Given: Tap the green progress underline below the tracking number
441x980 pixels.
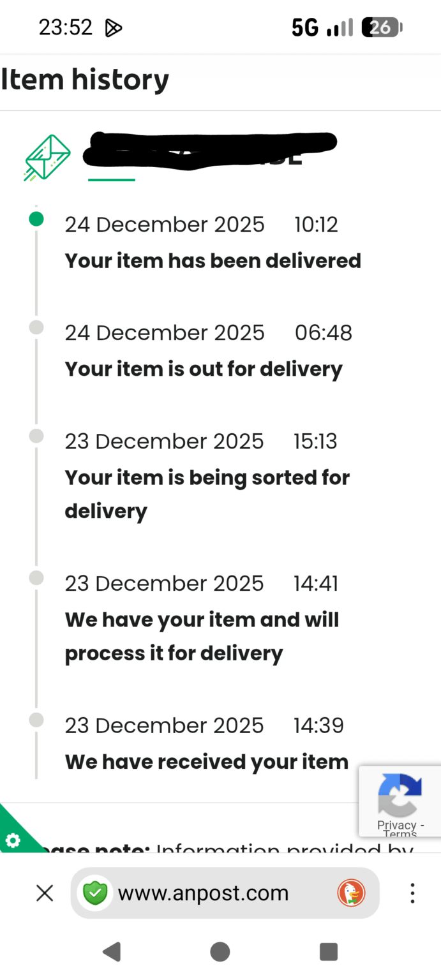Looking at the screenshot, I should click(111, 179).
